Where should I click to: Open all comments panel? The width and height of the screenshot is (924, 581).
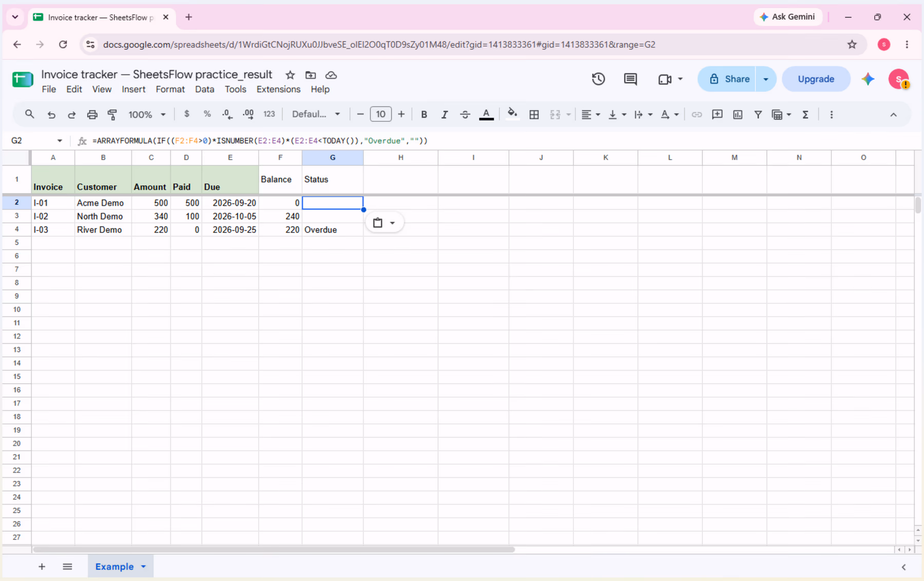coord(630,79)
